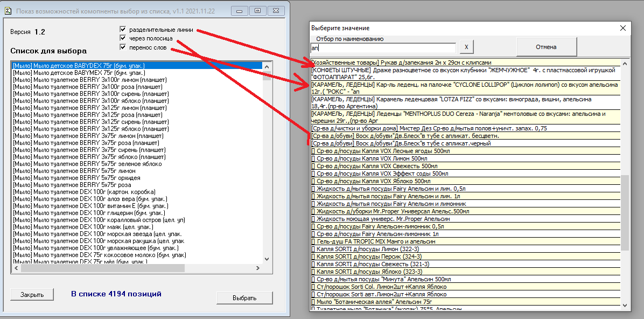Select 'Мыло туалетное DEX 75г кокосовое молоко'
Image resolution: width=644 pixels, height=319 pixels.
point(137,254)
